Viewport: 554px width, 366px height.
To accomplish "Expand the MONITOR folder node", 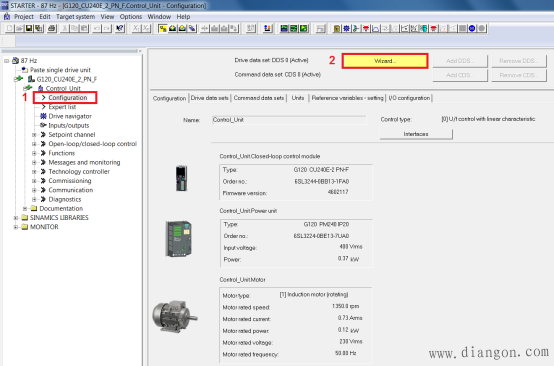I will coord(16,227).
